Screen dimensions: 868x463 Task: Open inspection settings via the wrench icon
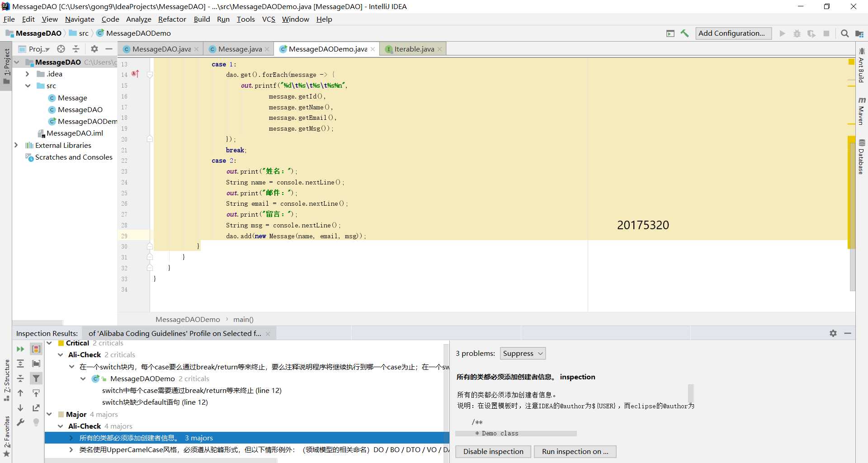(x=20, y=422)
